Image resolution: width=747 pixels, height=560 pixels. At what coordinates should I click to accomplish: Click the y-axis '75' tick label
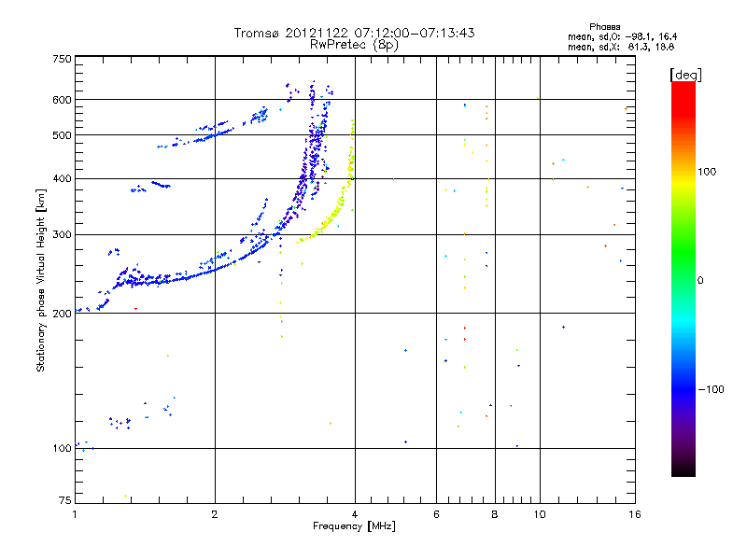[x=65, y=500]
